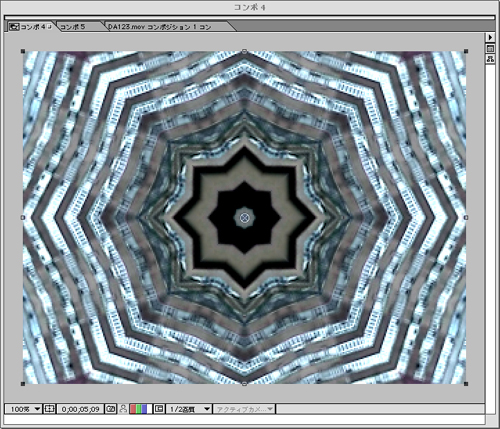Open the 100% magnification dropdown
This screenshot has height=429, width=500.
(23, 409)
